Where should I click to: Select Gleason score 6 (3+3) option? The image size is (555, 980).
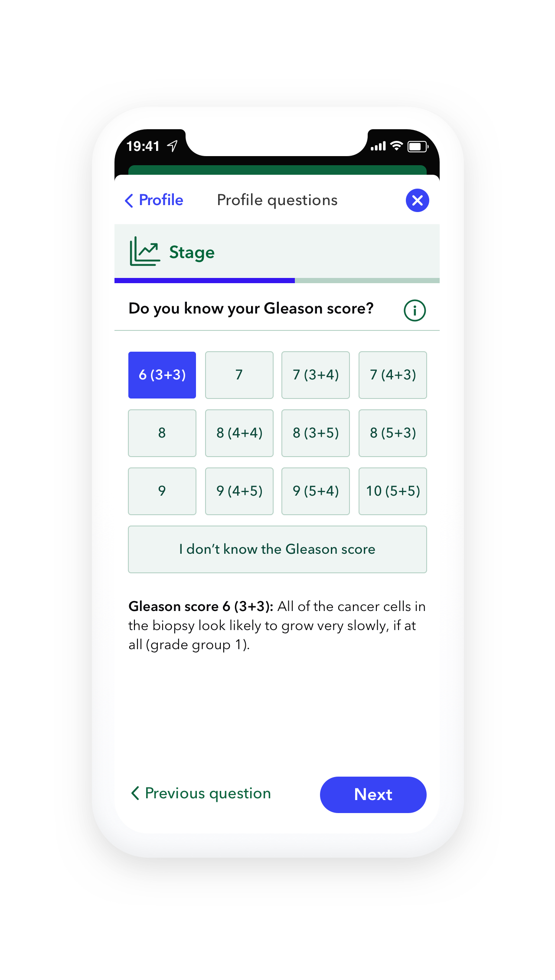[162, 375]
